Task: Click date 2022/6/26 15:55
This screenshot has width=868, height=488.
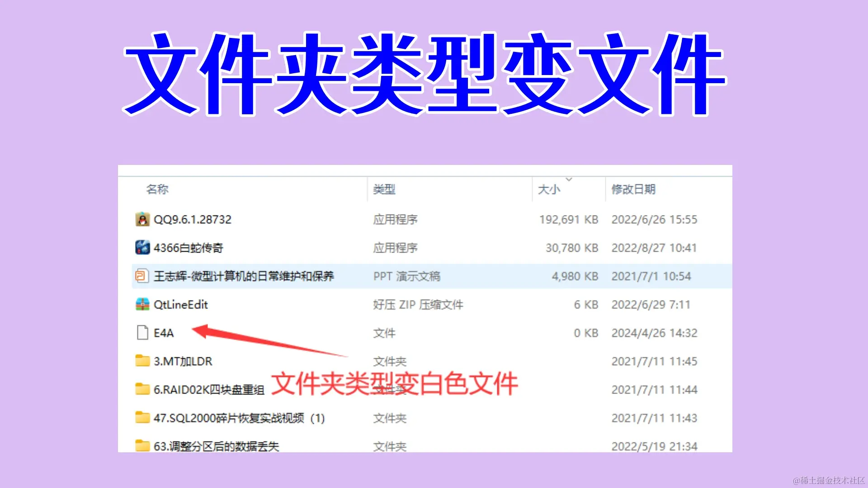Action: 654,220
